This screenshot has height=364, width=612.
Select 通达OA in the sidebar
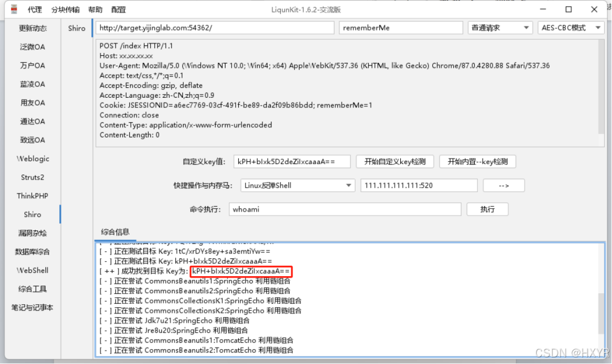coord(33,122)
